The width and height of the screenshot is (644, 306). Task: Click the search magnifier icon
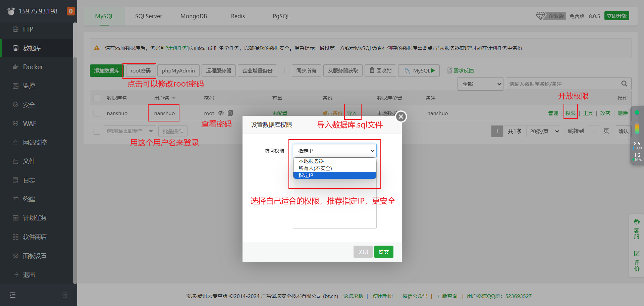[x=624, y=84]
